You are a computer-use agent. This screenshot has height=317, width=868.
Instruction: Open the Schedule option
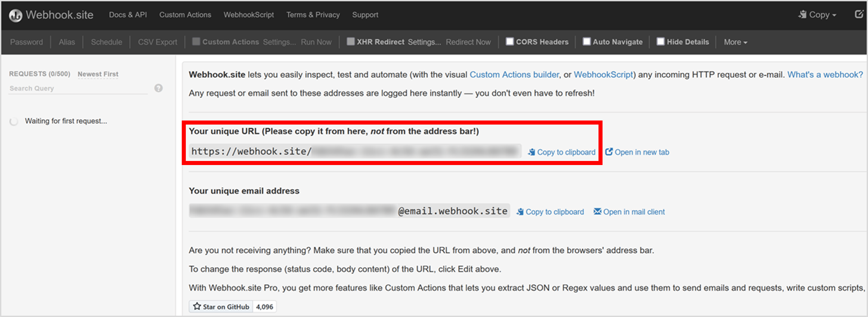(107, 42)
